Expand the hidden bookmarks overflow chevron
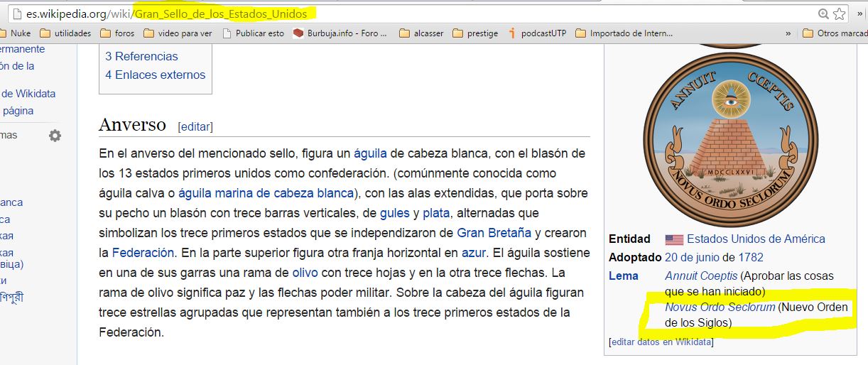The height and width of the screenshot is (365, 868). pos(788,33)
